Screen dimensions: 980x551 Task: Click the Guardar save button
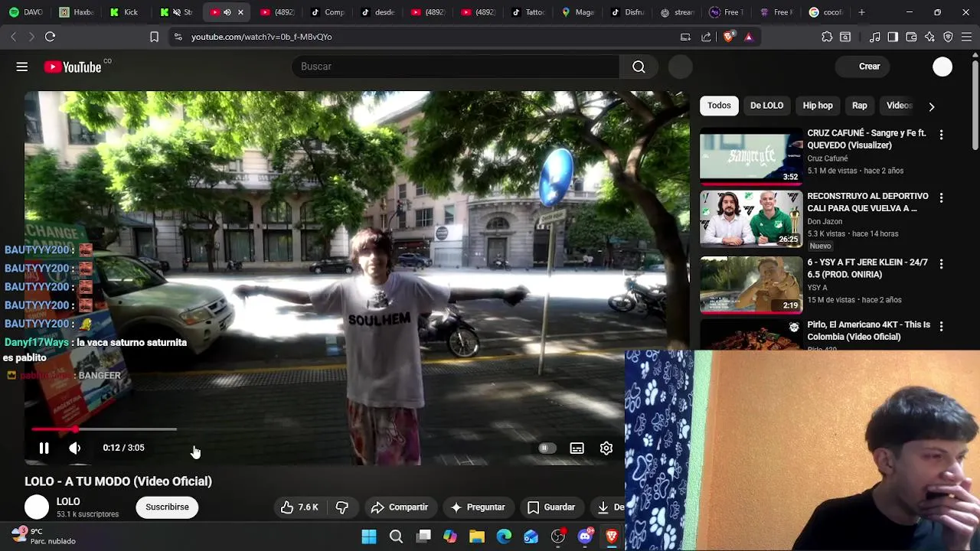[x=551, y=507]
